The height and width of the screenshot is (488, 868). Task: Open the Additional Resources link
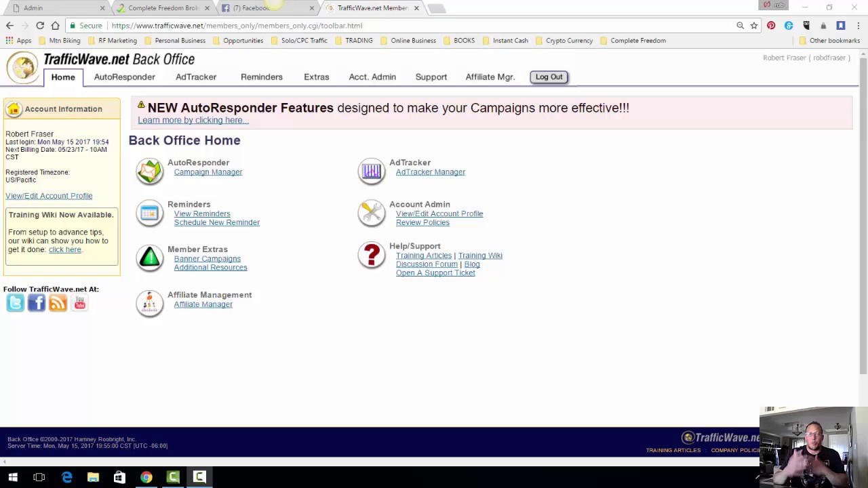tap(210, 267)
